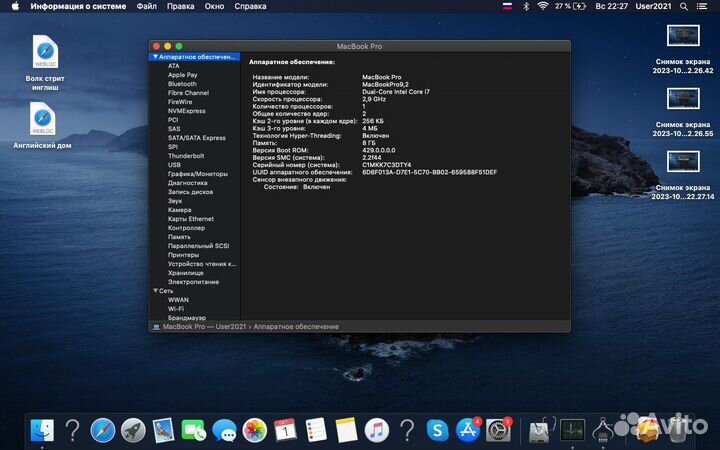Click System Information chip icon in dock
720x450 pixels.
pos(602,431)
